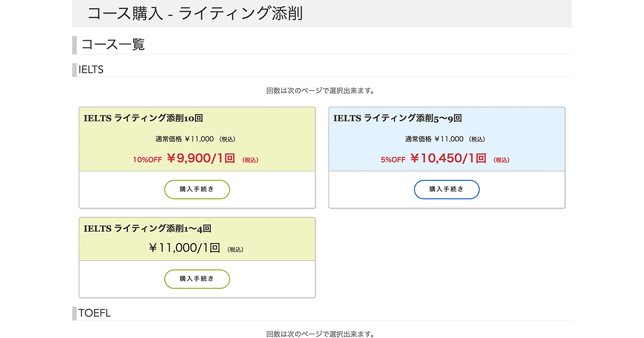This screenshot has height=338, width=644.
Task: Click the red 10%OFF label
Action: pyautogui.click(x=148, y=159)
